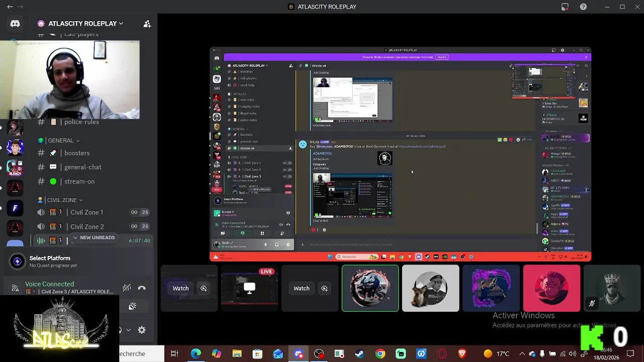Image resolution: width=644 pixels, height=362 pixels.
Task: Open Discord from the taskbar
Action: click(x=299, y=354)
